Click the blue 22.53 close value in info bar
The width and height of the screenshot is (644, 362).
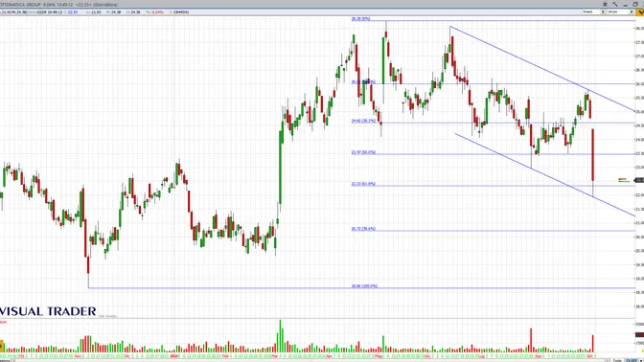[73, 12]
